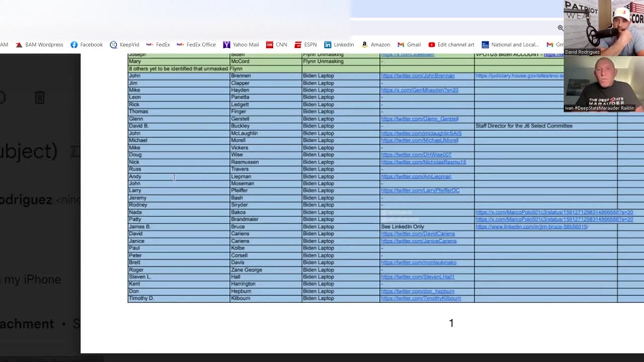Open the twitter.com/LarryPfeifferDC link
This screenshot has width=644, height=362.
[x=420, y=191]
